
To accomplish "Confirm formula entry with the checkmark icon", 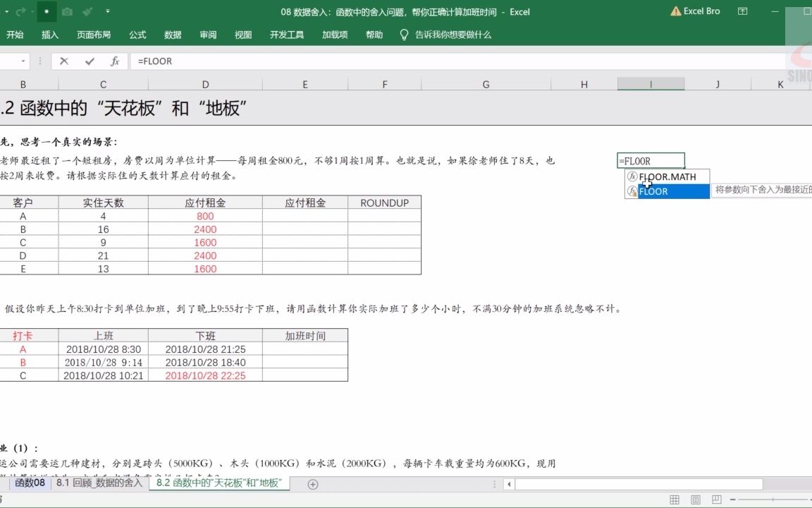I will pyautogui.click(x=88, y=61).
